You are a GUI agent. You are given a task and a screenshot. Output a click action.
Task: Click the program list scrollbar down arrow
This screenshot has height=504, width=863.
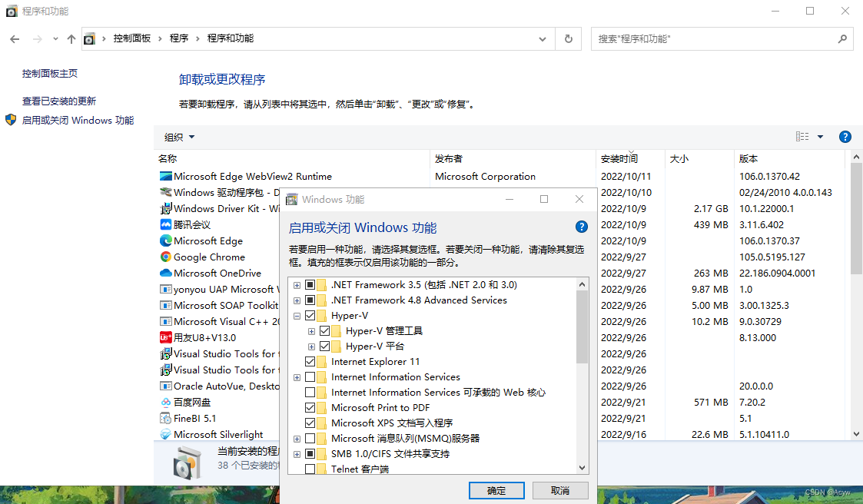(x=856, y=434)
